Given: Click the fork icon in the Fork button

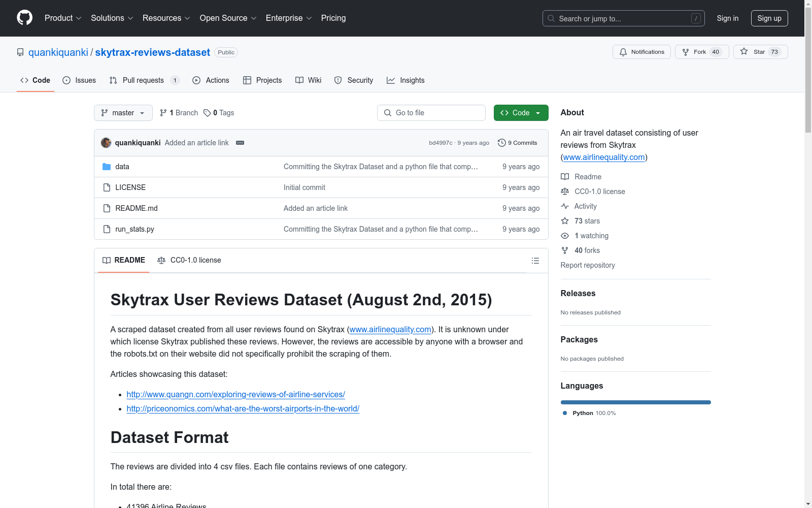Looking at the screenshot, I should (686, 52).
